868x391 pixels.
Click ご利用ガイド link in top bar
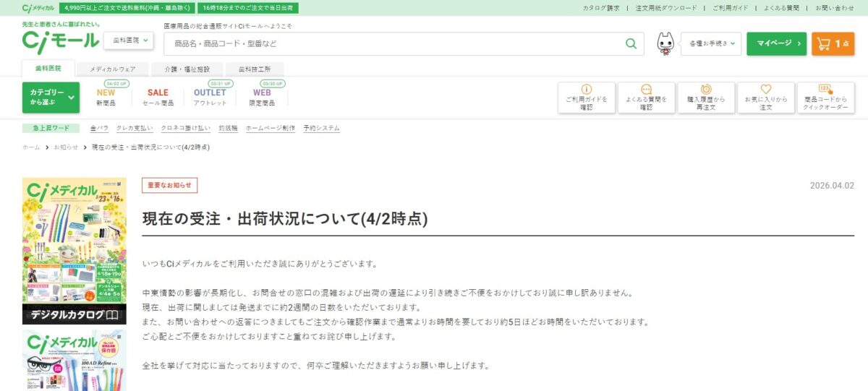pos(730,8)
